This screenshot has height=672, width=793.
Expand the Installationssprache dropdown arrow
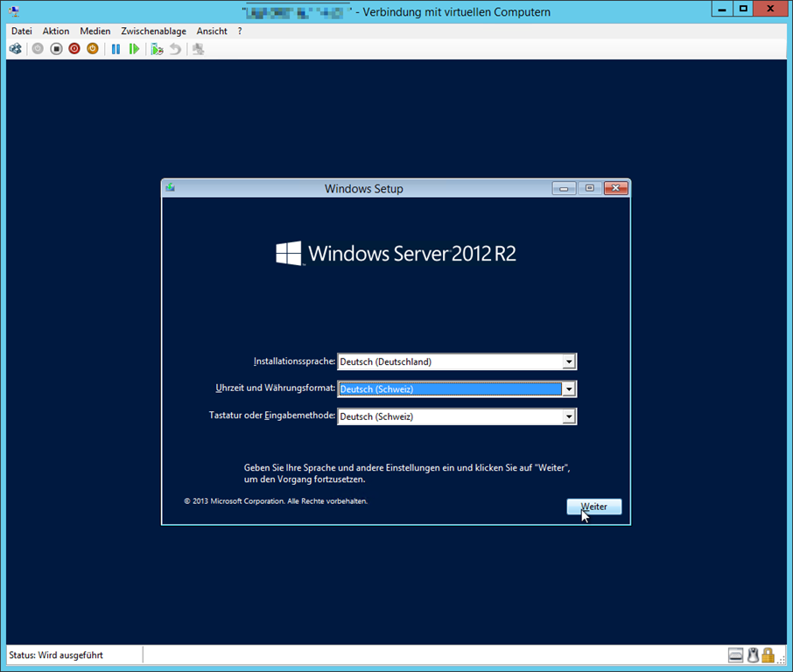569,362
